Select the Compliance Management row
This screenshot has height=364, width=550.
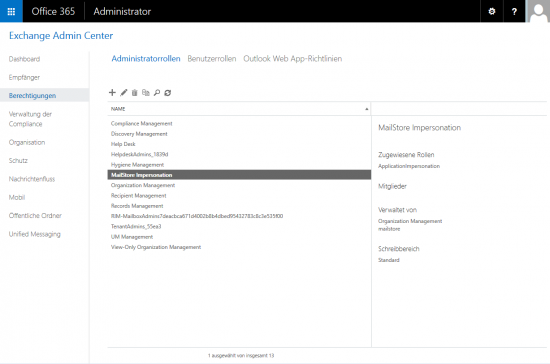pos(239,123)
